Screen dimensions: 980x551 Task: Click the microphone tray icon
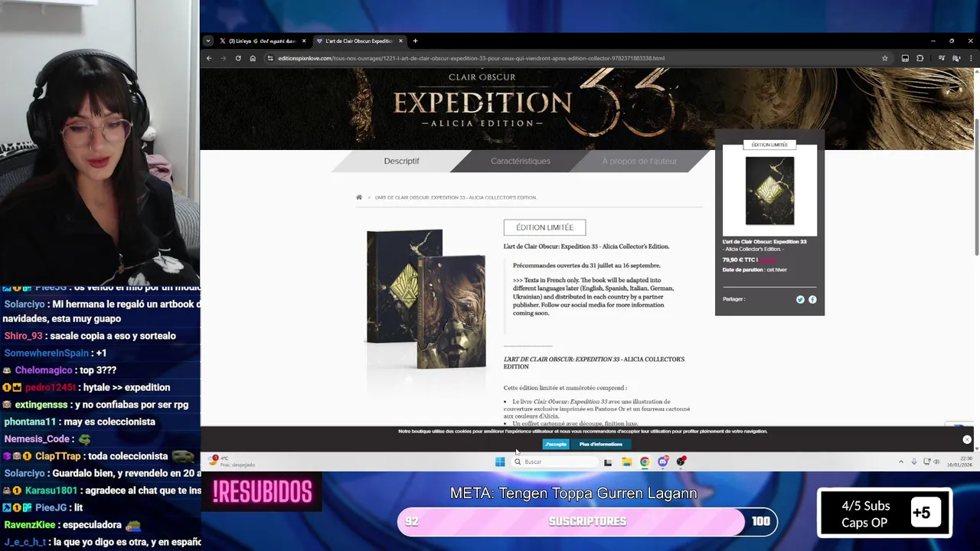913,461
